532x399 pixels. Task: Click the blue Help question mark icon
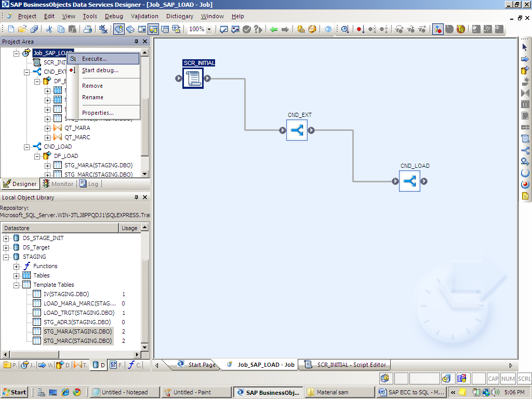click(328, 29)
